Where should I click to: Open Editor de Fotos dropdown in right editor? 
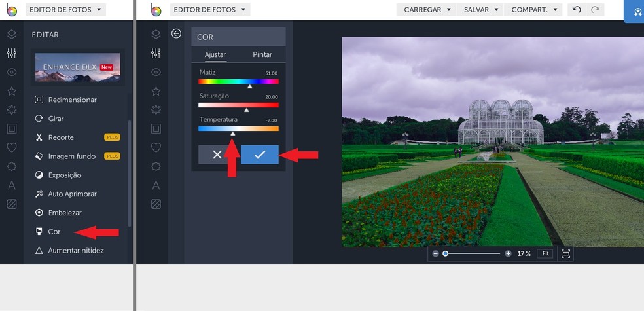point(210,9)
